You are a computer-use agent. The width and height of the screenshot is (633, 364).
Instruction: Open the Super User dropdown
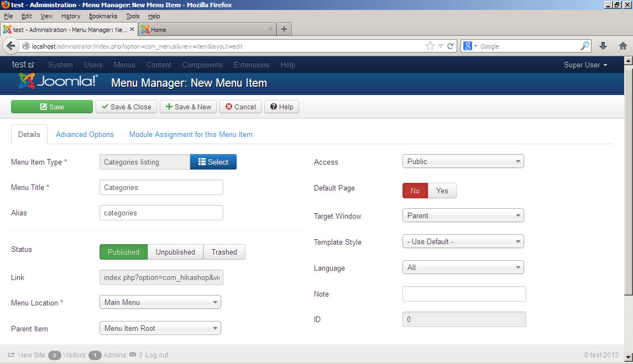point(585,65)
